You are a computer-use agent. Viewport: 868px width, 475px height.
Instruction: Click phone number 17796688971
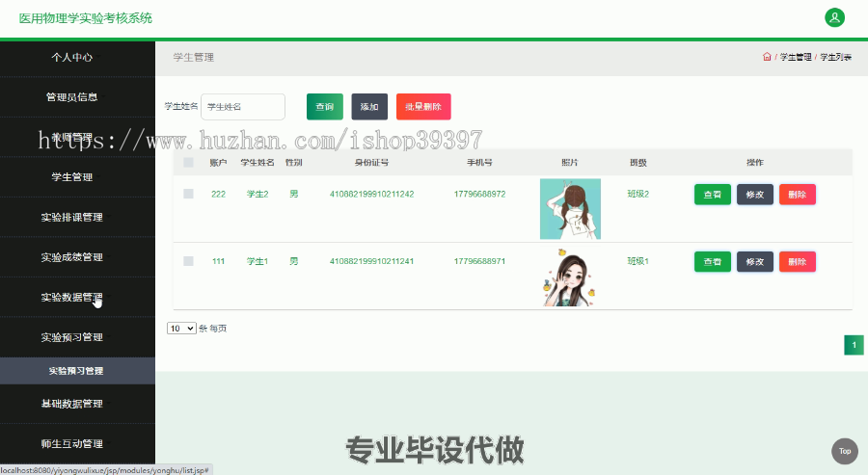(x=479, y=261)
